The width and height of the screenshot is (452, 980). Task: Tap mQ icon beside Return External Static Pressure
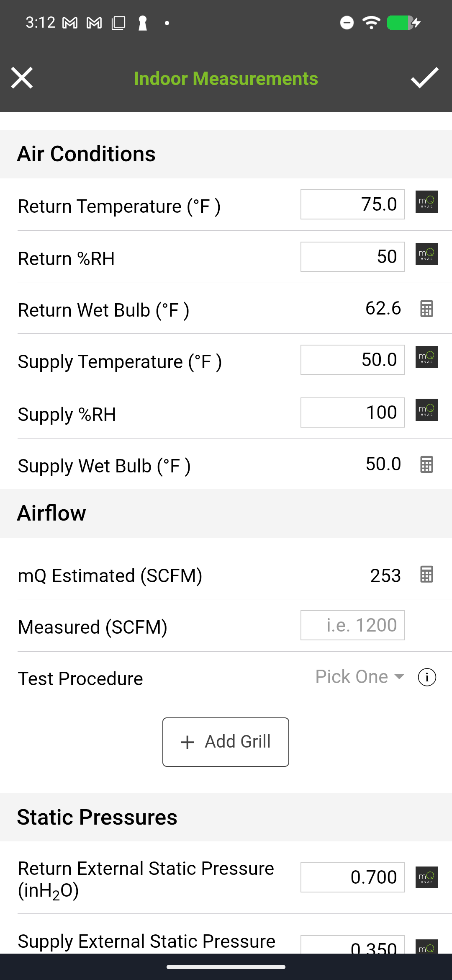[x=426, y=877]
